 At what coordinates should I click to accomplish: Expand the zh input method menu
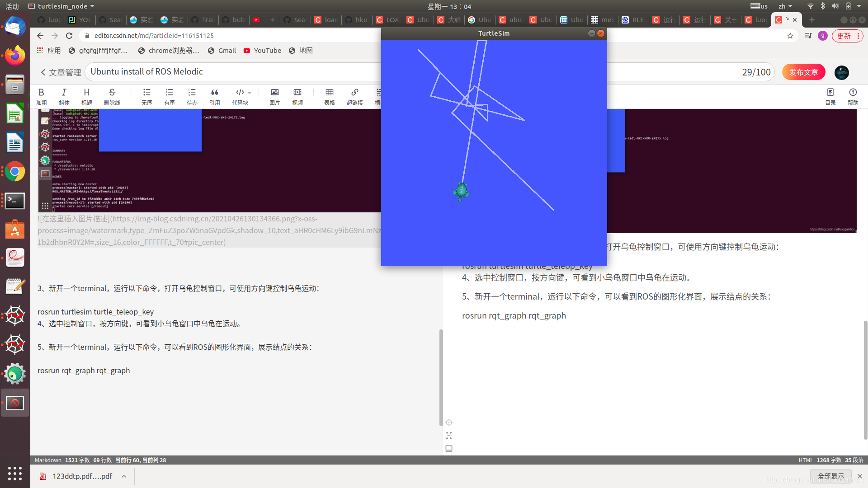tap(785, 6)
